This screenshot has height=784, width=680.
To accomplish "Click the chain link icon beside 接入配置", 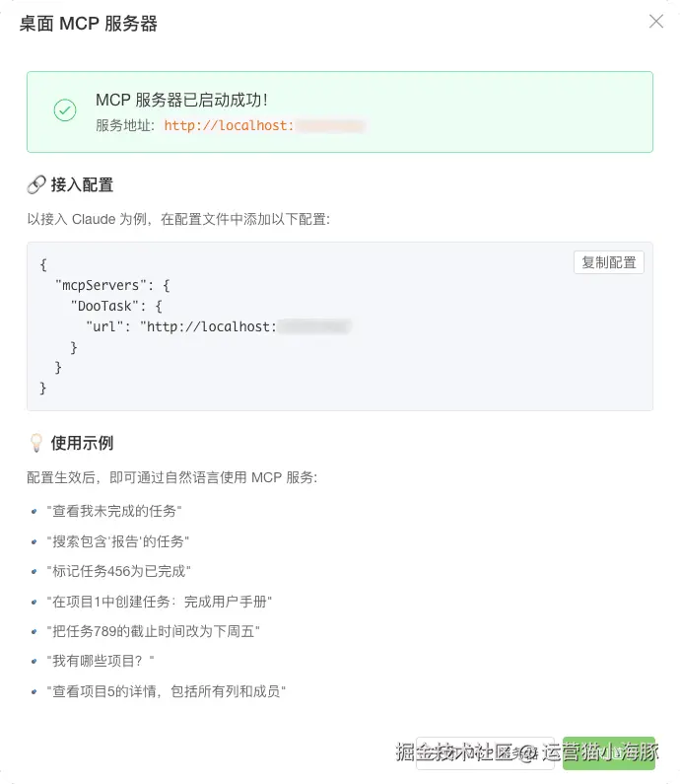I will [36, 184].
